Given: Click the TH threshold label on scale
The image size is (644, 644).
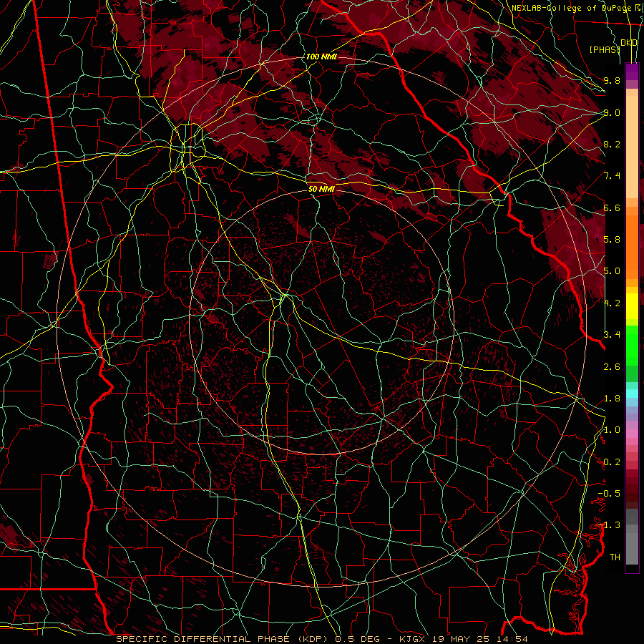Looking at the screenshot, I should point(615,557).
